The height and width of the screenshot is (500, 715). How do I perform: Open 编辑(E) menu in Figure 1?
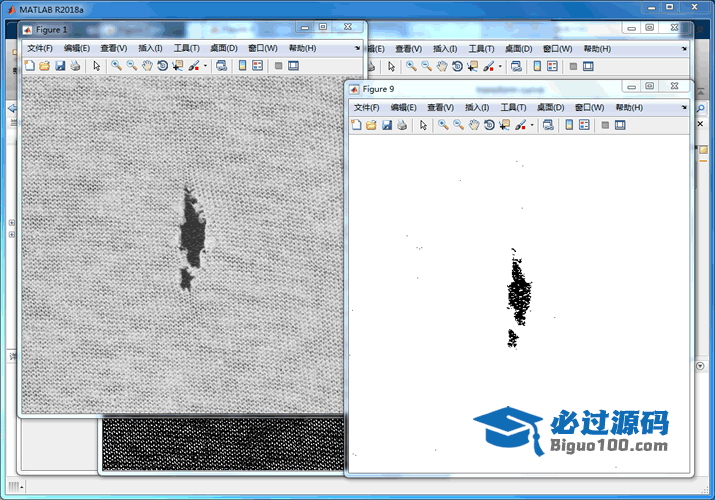tap(77, 48)
